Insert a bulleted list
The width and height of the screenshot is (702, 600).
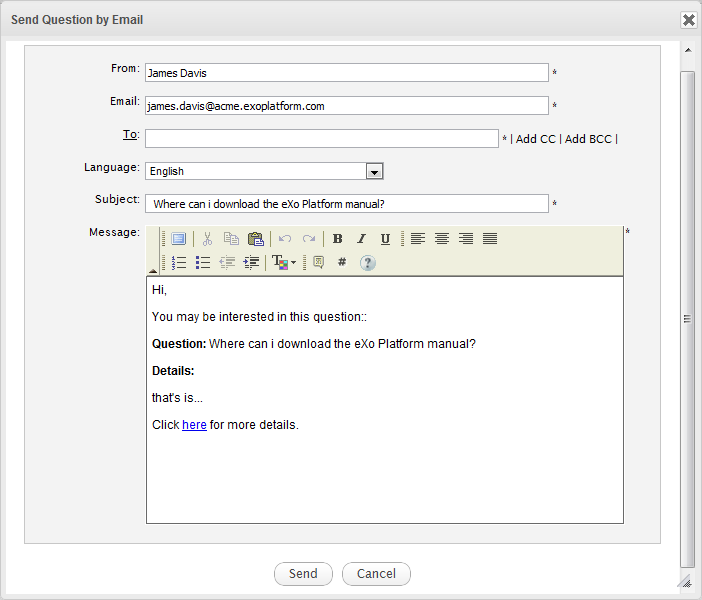coord(203,263)
